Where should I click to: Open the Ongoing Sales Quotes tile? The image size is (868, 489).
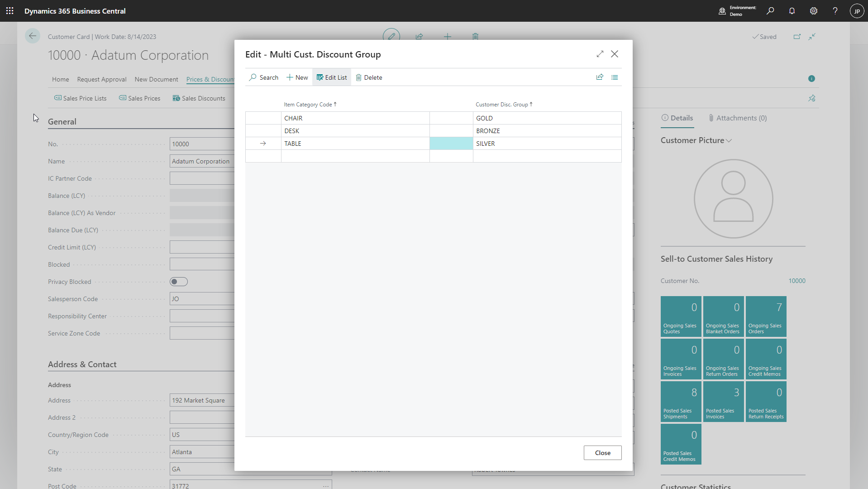coord(681,316)
